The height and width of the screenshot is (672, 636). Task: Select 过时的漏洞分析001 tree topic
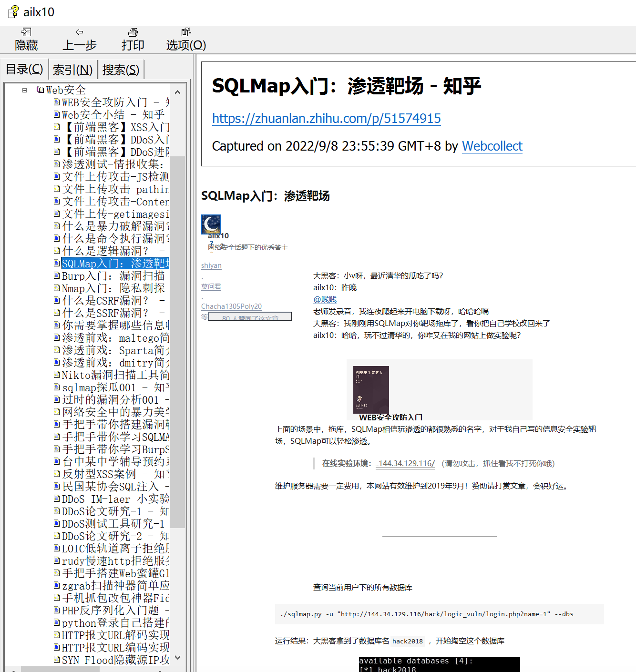point(115,399)
